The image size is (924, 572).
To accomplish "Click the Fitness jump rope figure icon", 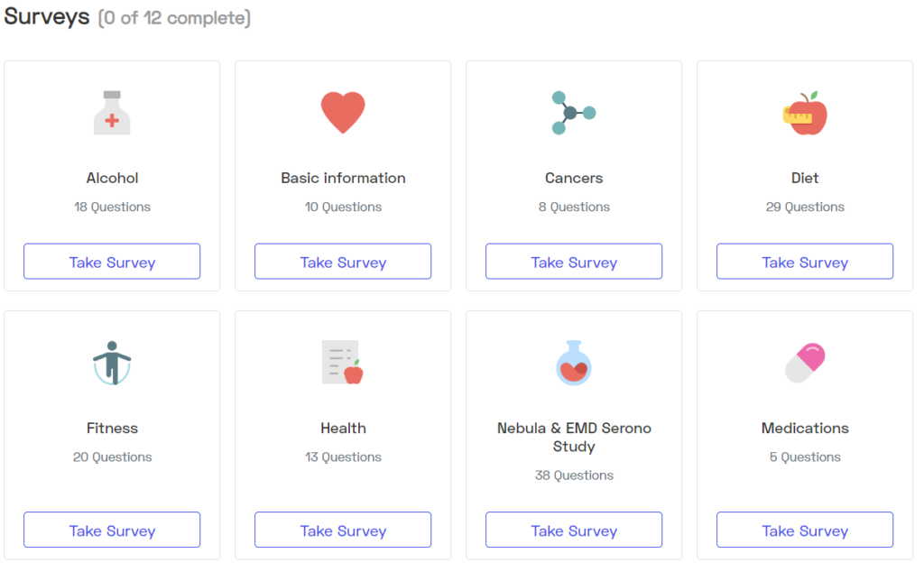I will tap(112, 363).
